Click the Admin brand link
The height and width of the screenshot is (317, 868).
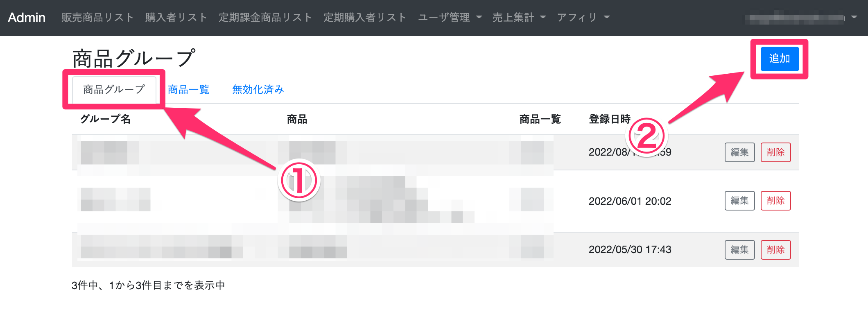click(x=27, y=18)
